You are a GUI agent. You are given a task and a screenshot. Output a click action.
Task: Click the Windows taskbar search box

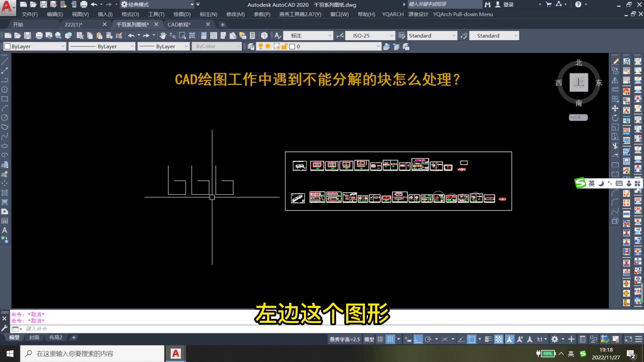[x=92, y=353]
